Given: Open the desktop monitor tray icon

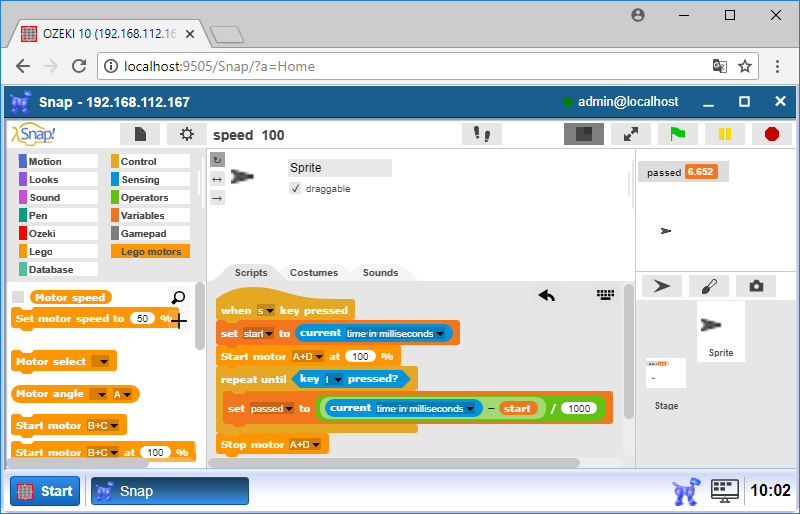Looking at the screenshot, I should pos(724,491).
